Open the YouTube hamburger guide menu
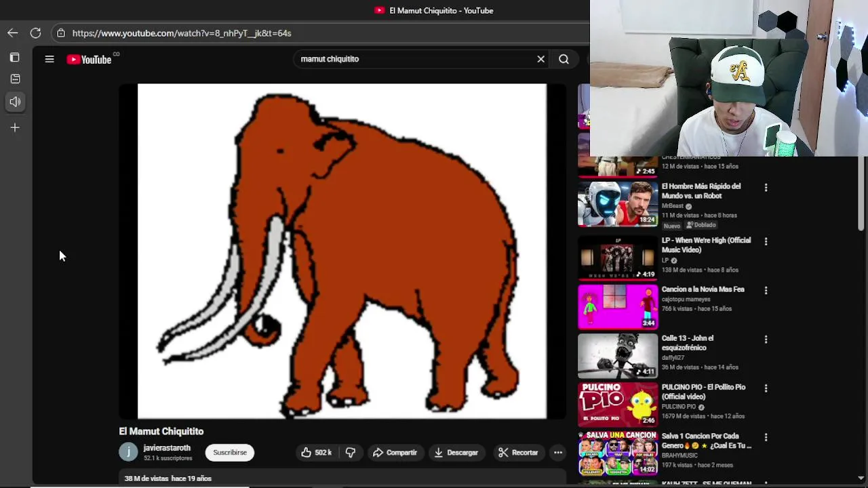This screenshot has width=868, height=488. tap(50, 59)
